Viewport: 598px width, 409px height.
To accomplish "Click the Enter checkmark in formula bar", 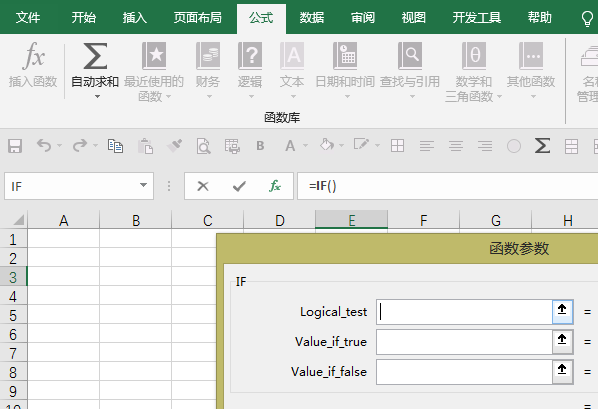I will pos(239,186).
